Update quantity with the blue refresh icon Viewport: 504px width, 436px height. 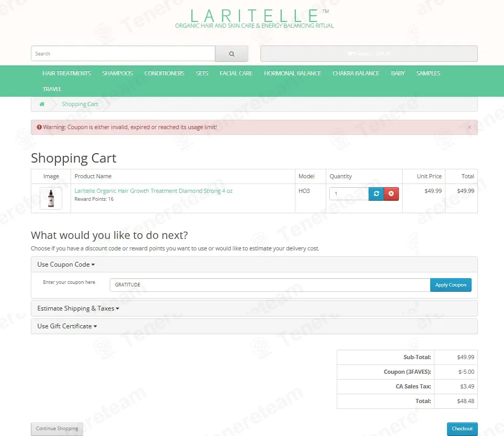pos(376,194)
